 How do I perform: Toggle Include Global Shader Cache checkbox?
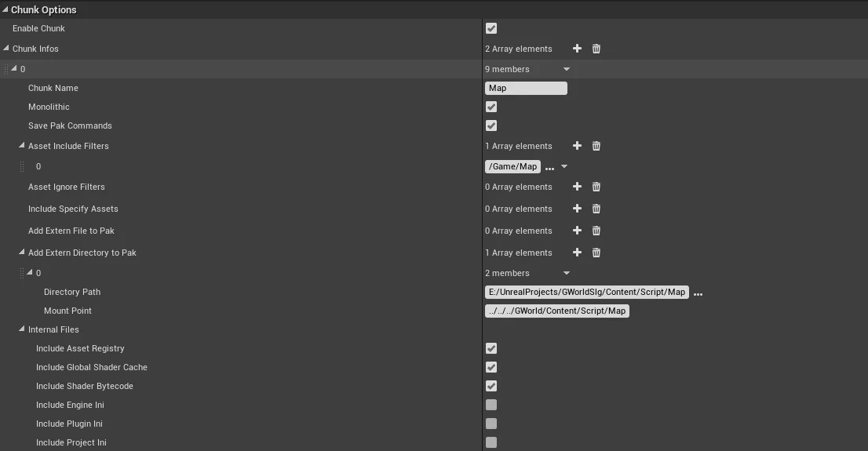click(x=491, y=367)
